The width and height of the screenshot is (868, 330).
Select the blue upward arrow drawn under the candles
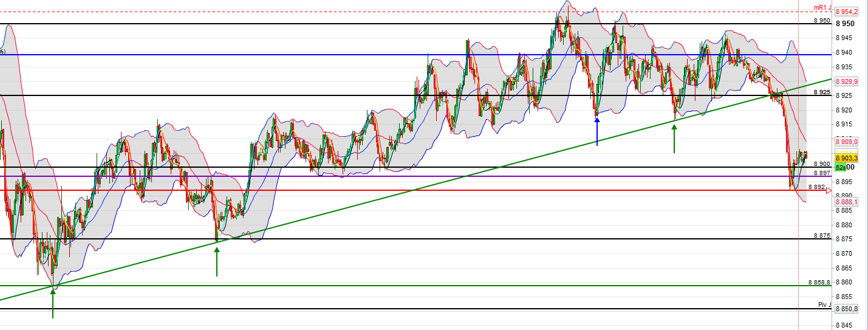[x=597, y=131]
